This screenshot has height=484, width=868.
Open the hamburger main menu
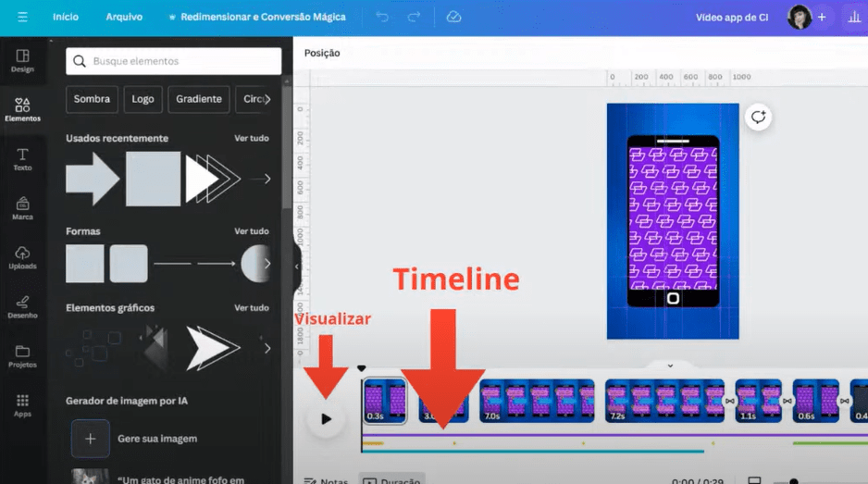(22, 18)
